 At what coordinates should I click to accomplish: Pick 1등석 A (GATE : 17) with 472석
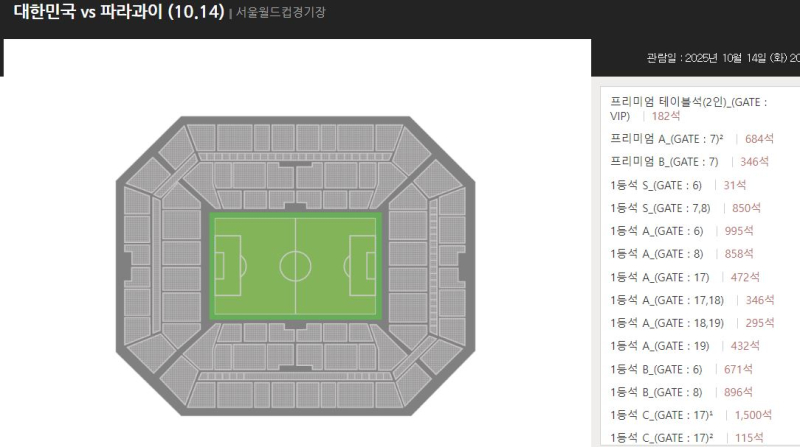pyautogui.click(x=659, y=277)
